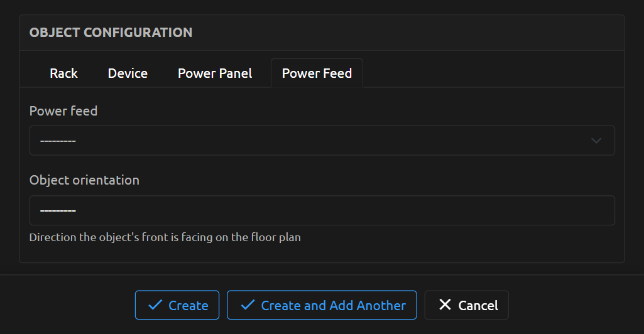Click the dashes placeholder in Power feed select
The image size is (644, 334).
tap(58, 141)
